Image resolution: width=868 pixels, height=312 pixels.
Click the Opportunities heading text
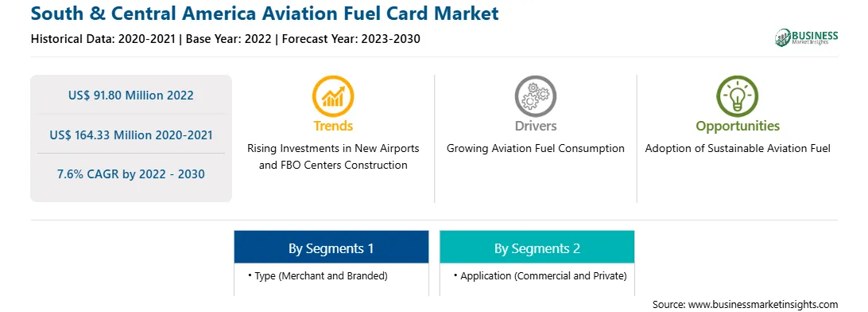pos(738,127)
